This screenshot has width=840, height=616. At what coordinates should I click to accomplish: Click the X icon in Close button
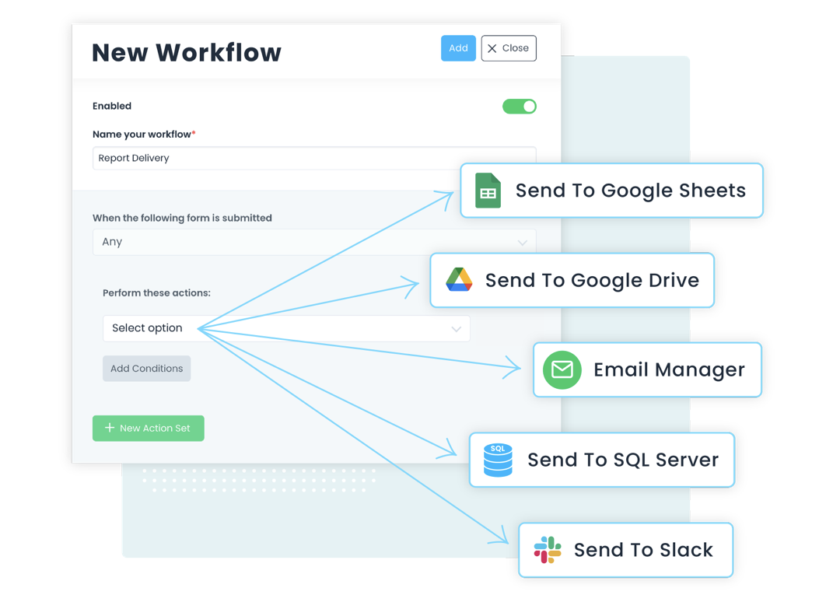[492, 48]
